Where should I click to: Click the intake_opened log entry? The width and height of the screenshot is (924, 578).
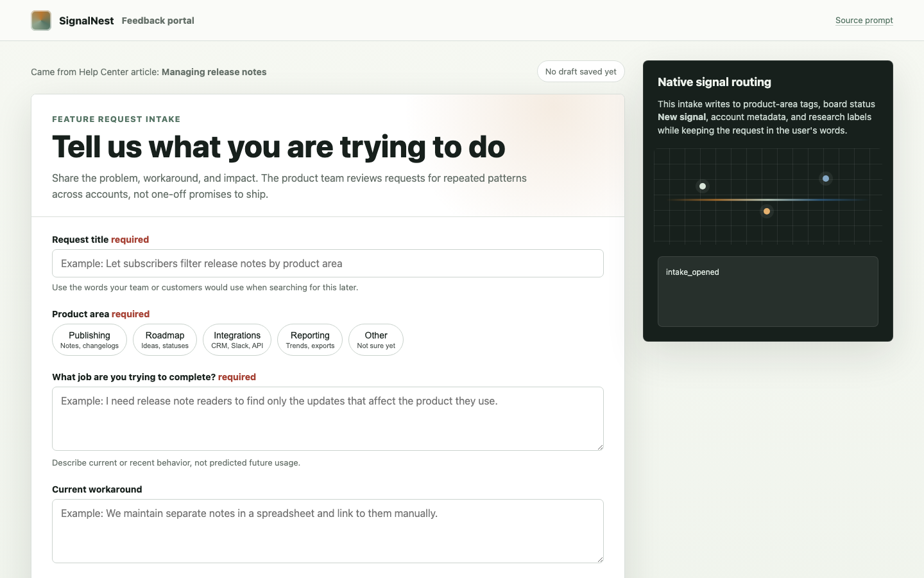click(692, 272)
